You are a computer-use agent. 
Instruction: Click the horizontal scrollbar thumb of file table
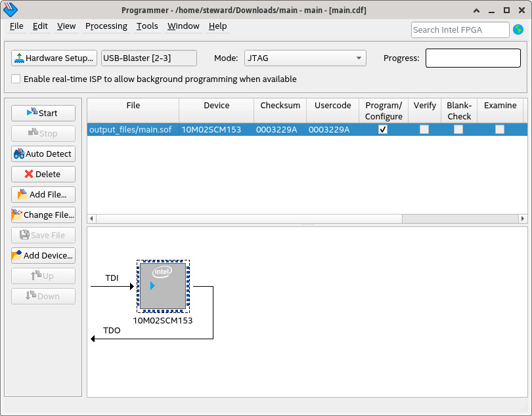pos(250,218)
